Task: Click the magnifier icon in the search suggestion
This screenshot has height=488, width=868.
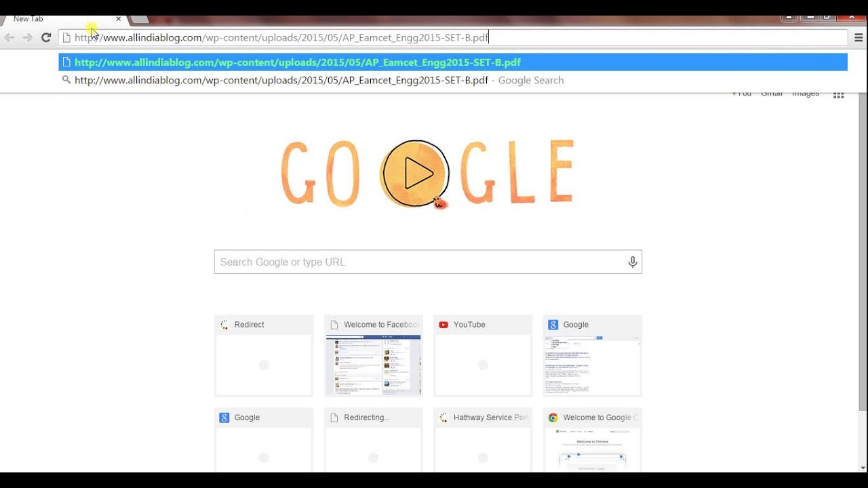Action: (66, 80)
